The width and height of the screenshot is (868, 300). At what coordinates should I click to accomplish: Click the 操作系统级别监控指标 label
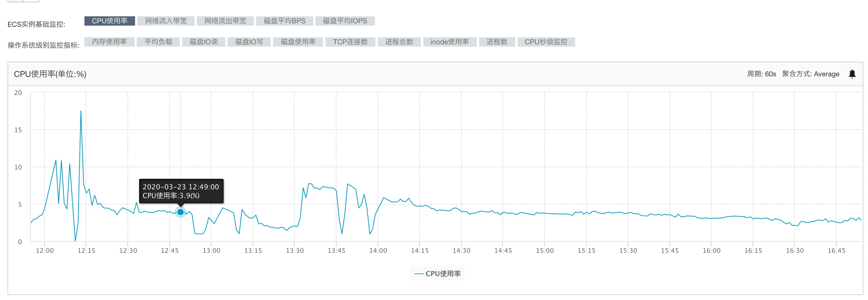[43, 45]
